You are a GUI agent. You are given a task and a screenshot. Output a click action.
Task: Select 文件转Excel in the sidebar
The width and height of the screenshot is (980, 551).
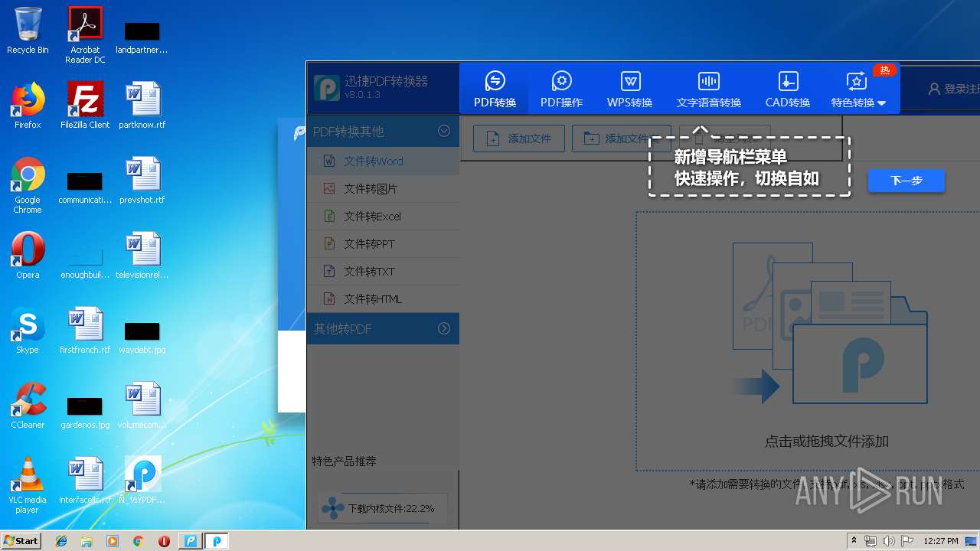pos(383,217)
